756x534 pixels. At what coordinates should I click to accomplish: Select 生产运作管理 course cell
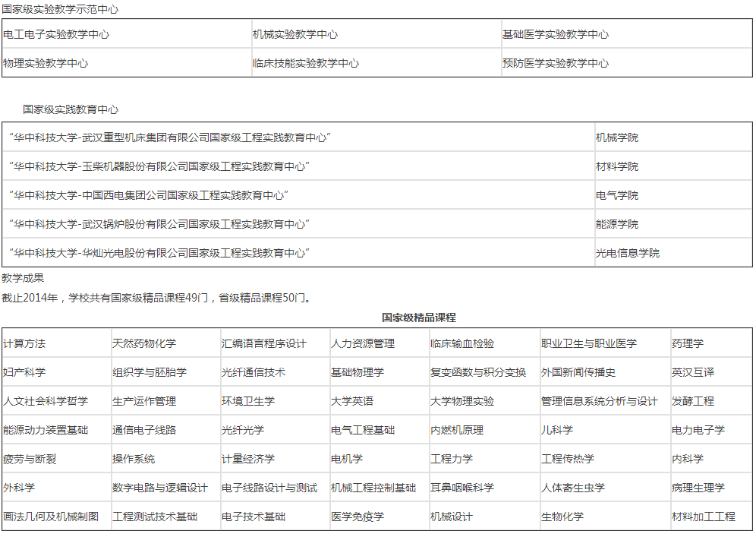click(x=166, y=401)
